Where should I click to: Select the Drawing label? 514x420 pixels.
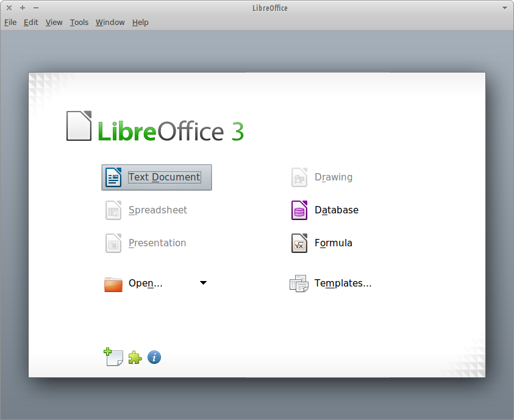[334, 177]
